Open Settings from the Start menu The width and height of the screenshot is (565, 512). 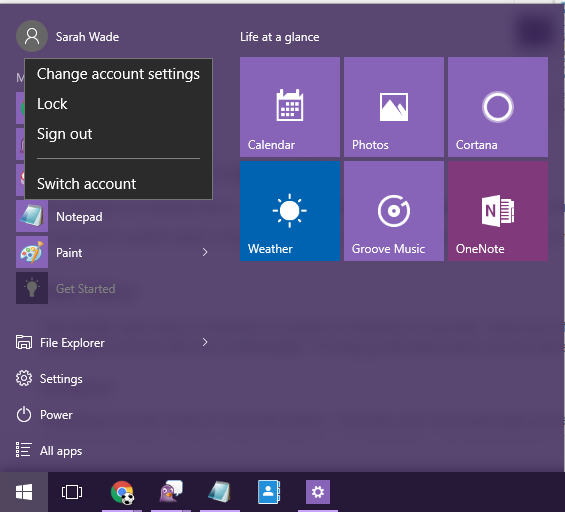click(x=49, y=379)
